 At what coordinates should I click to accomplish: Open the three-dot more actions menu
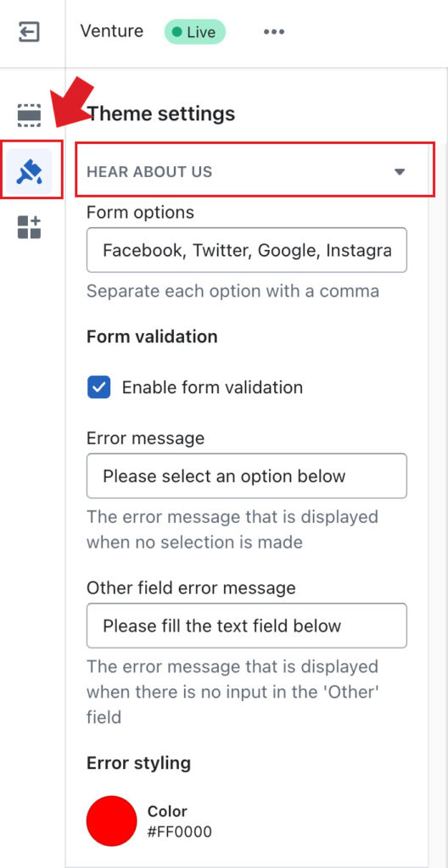pyautogui.click(x=274, y=31)
